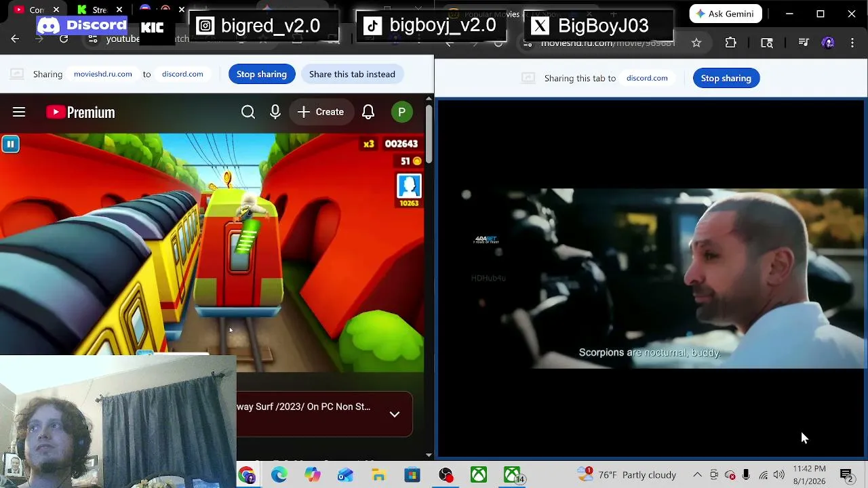
Task: Click the Subway Surf video title text
Action: tap(304, 407)
